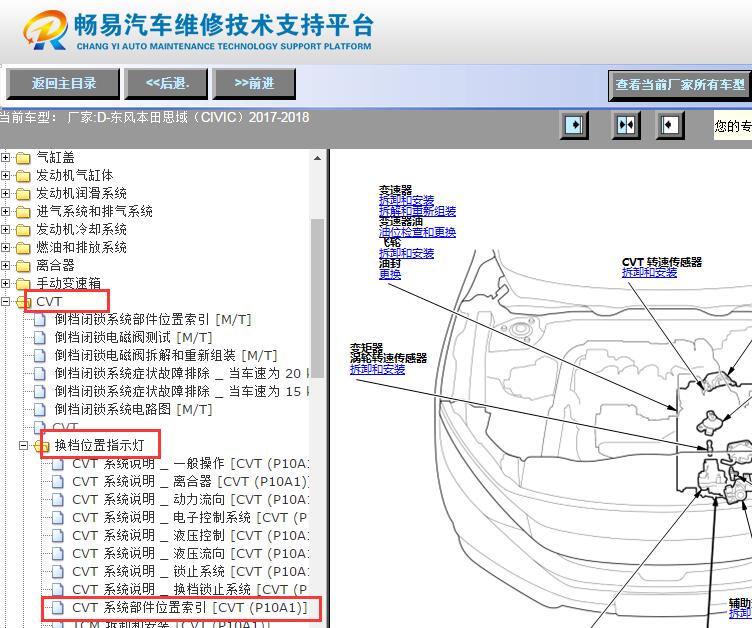Click page icon of 倒档闭锁系统电路图 row
Screen dimensions: 752x628
click(x=40, y=410)
